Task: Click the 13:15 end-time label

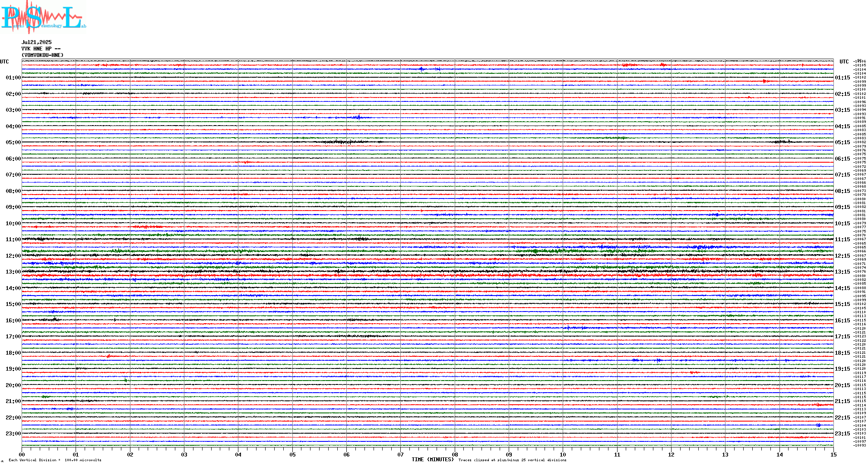Action: tap(843, 272)
